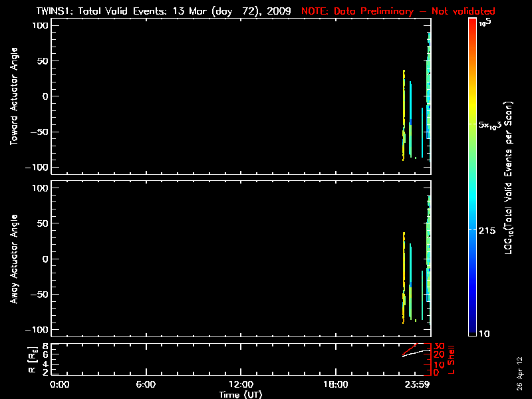The height and width of the screenshot is (399, 532).
Task: Click the 'Toward Actuator Angle' axis label
Action: point(14,96)
